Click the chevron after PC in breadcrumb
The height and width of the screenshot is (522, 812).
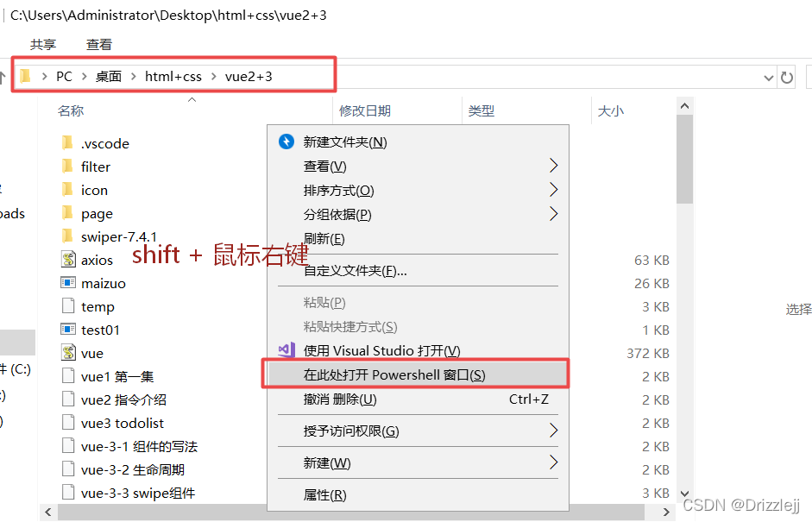84,77
